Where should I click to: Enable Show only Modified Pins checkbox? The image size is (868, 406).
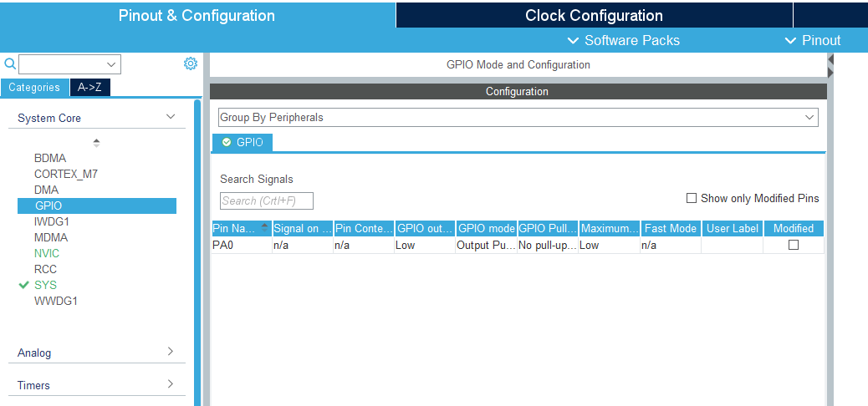coord(692,198)
